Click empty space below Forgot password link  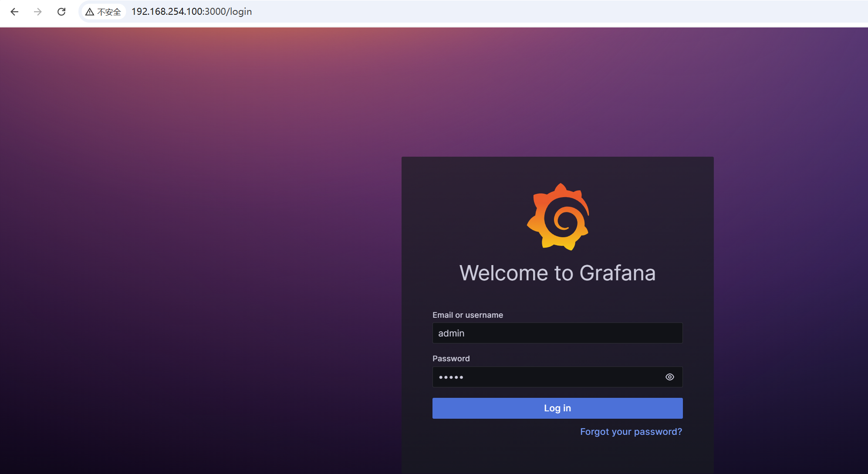point(557,457)
